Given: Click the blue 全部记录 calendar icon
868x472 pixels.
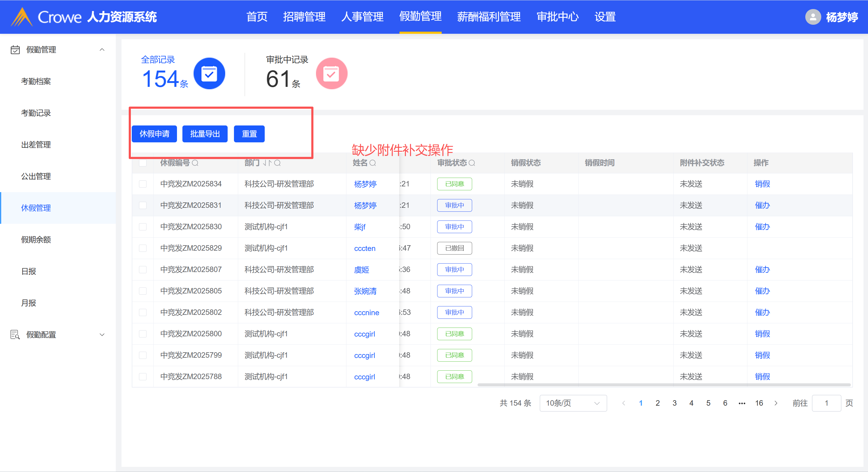Looking at the screenshot, I should [209, 74].
